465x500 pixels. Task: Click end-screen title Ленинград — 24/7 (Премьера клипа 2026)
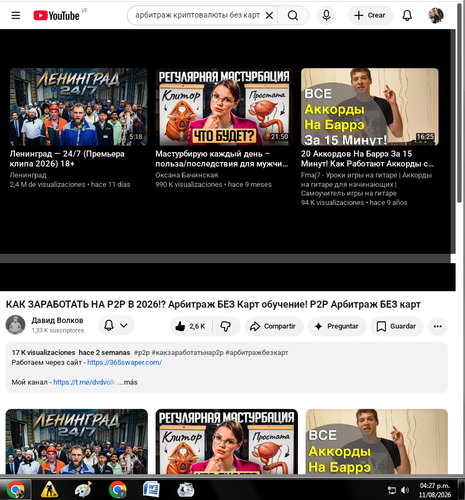coord(67,159)
